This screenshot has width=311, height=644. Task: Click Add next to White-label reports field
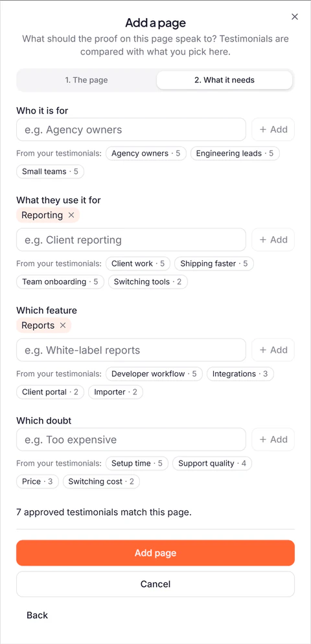click(x=273, y=350)
